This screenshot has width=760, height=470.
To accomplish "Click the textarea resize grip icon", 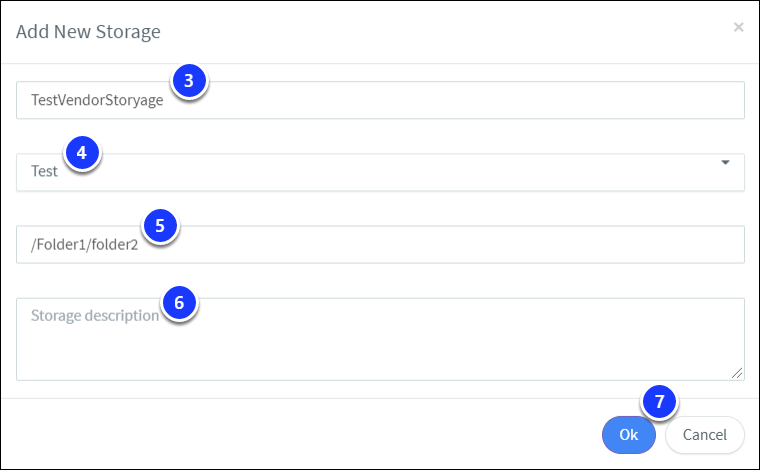I will tap(737, 373).
